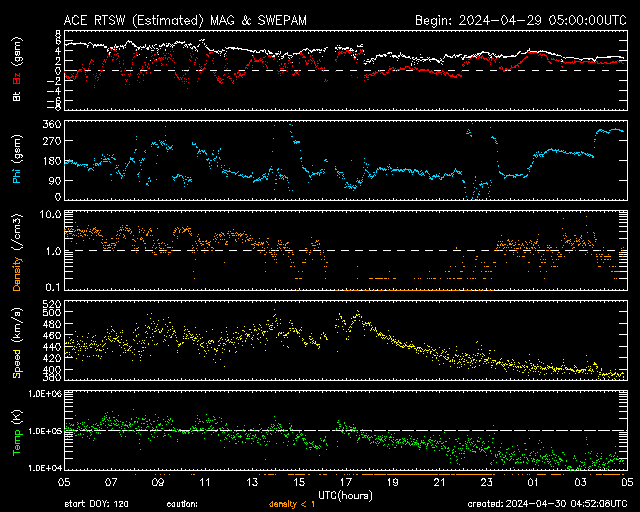Click the "360" tick on the Phi axis
Viewport: 640px width, 512px height.
coord(52,124)
